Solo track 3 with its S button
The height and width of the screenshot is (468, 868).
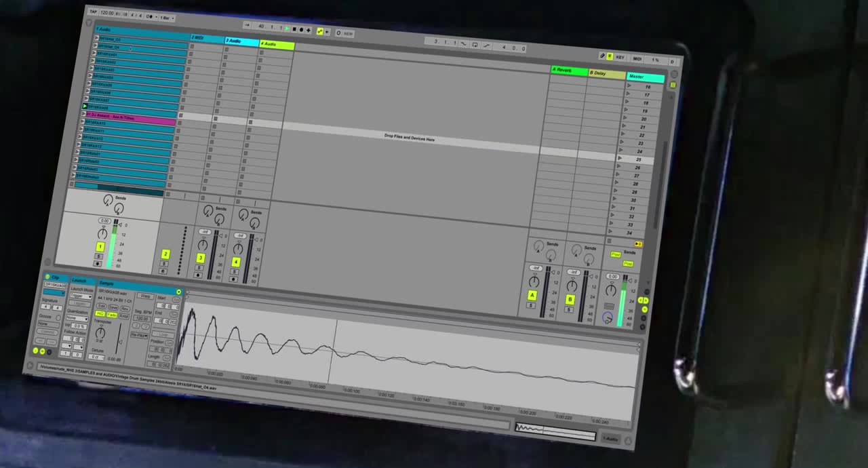[x=199, y=267]
